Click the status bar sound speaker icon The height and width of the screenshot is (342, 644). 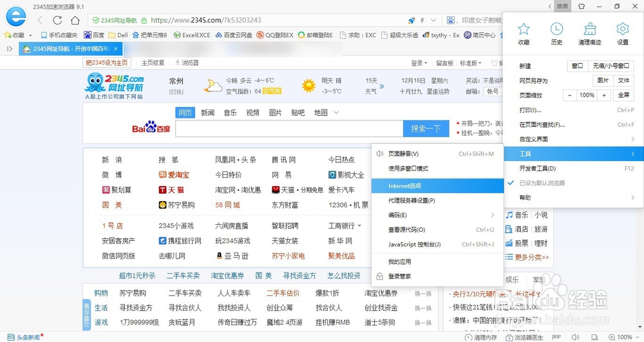click(x=575, y=337)
